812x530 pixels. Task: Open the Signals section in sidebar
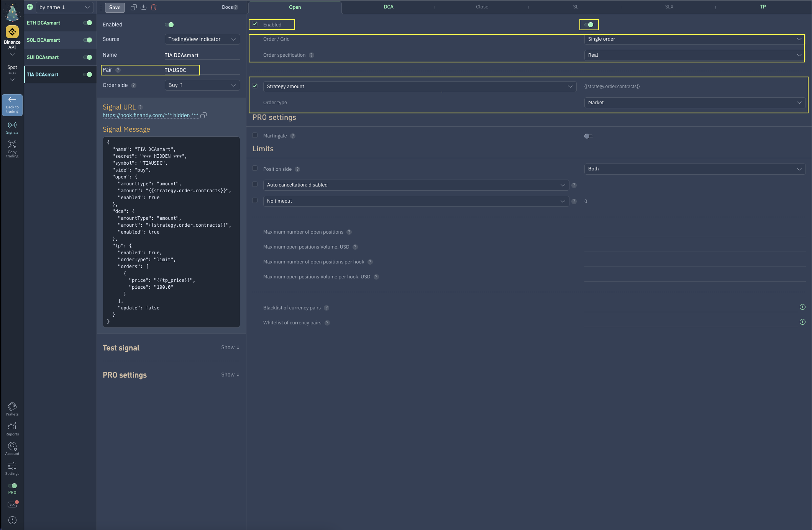[12, 128]
